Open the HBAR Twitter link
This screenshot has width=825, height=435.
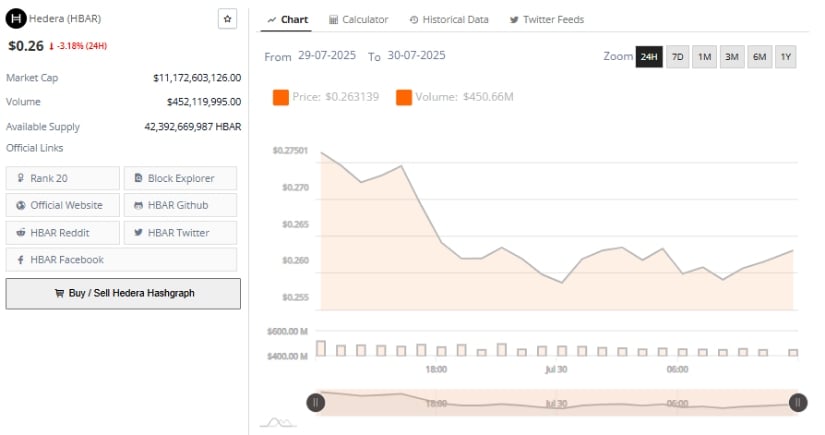pos(180,232)
